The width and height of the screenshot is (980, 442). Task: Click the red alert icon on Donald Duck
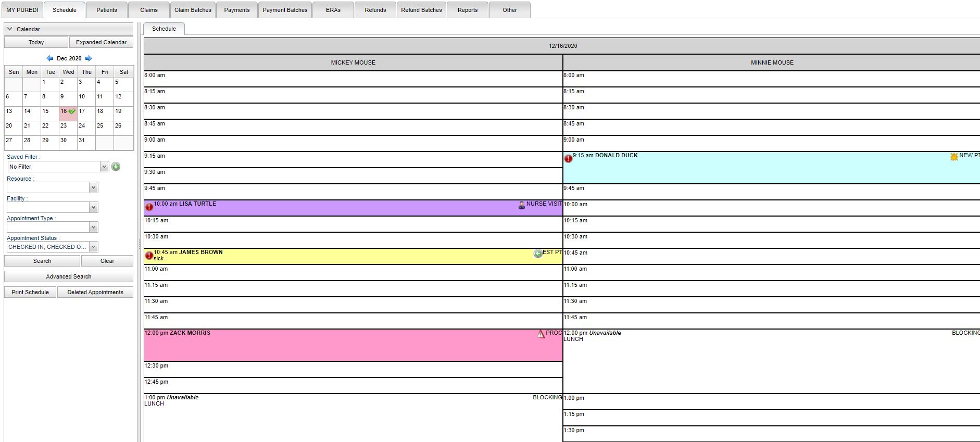568,158
